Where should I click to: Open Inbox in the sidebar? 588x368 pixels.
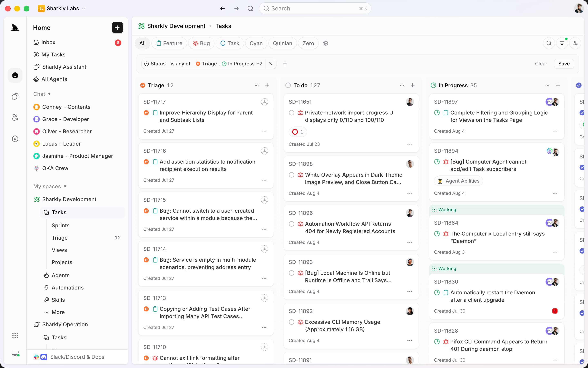(x=77, y=42)
